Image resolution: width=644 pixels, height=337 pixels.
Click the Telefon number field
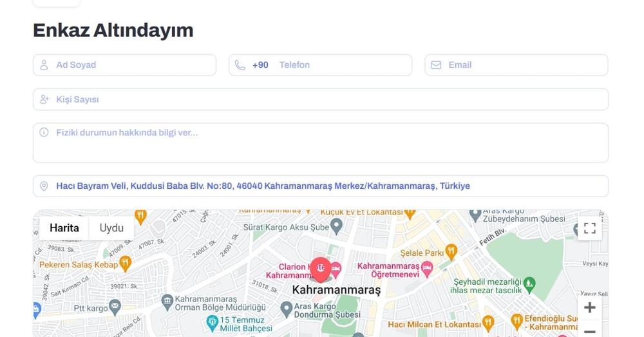pos(320,65)
